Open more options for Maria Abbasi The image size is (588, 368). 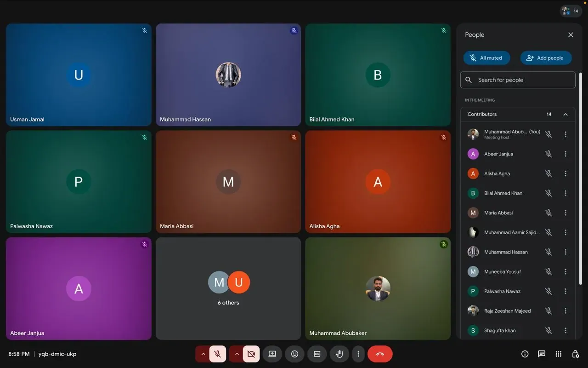coord(565,213)
